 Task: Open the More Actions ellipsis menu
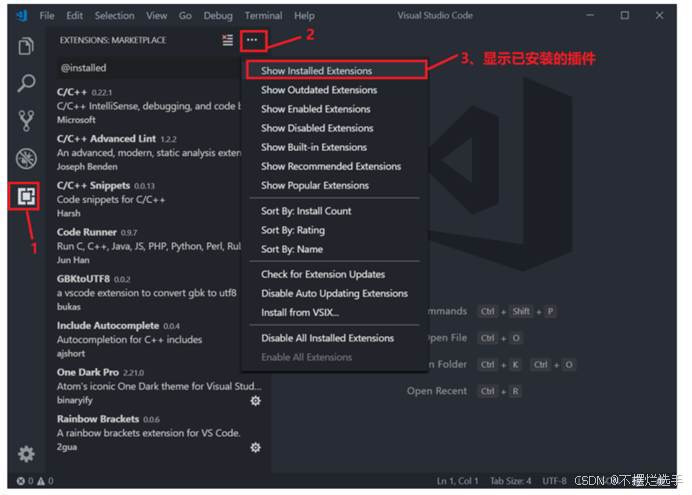252,40
